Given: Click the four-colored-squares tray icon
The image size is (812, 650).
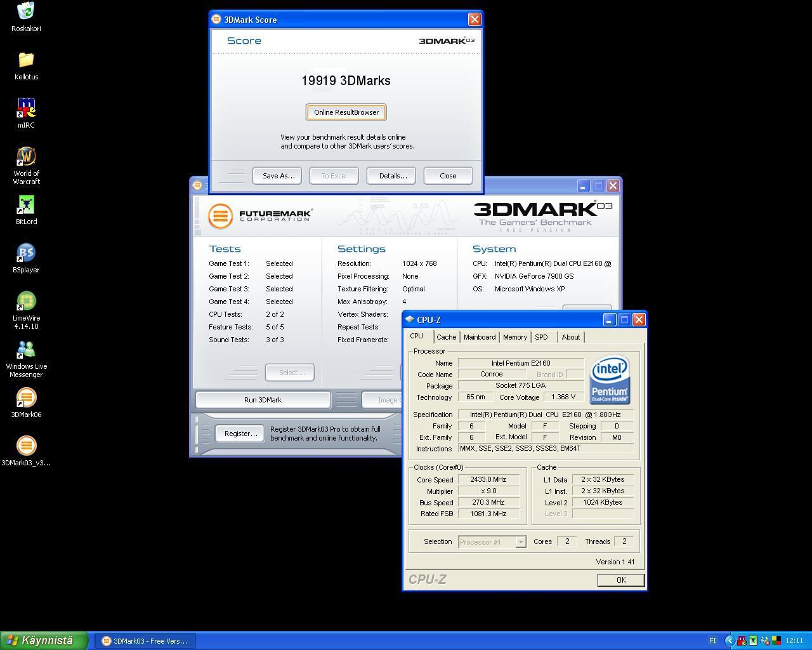Looking at the screenshot, I should 776,640.
